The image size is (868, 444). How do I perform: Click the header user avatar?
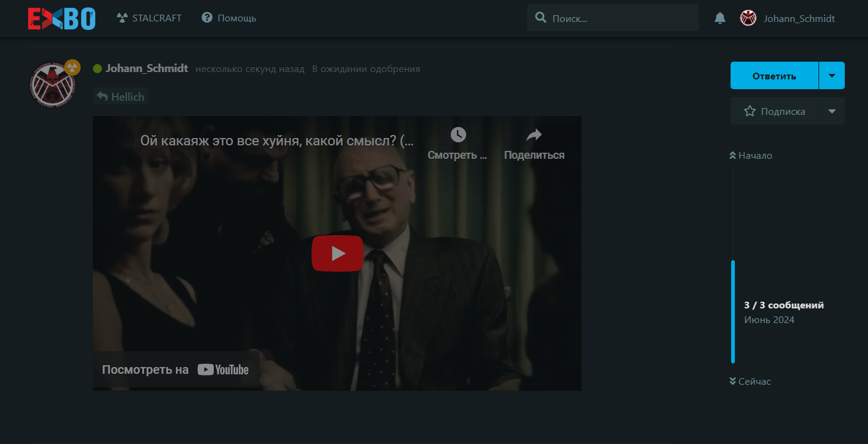pos(748,18)
